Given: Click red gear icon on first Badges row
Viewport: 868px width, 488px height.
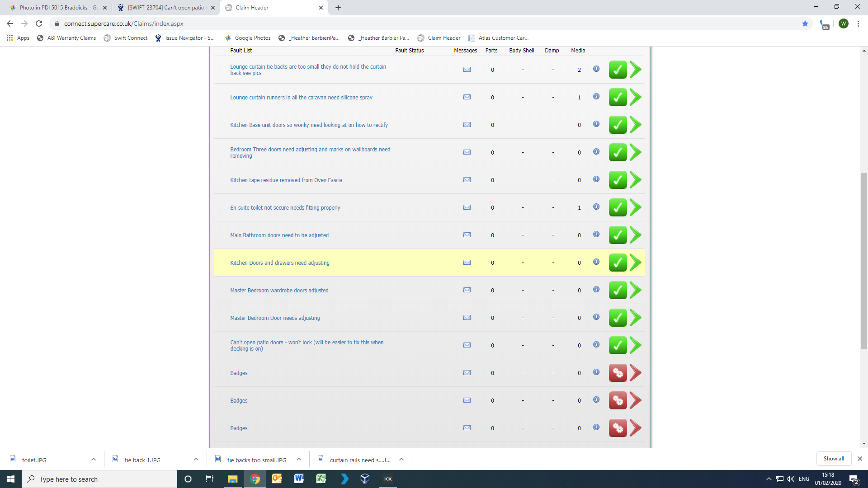Looking at the screenshot, I should (x=618, y=373).
